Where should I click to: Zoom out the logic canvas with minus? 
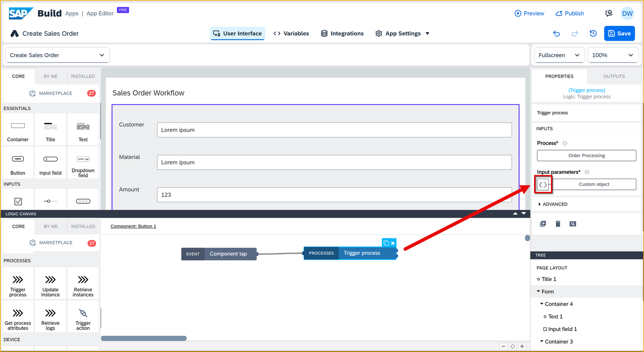point(504,347)
